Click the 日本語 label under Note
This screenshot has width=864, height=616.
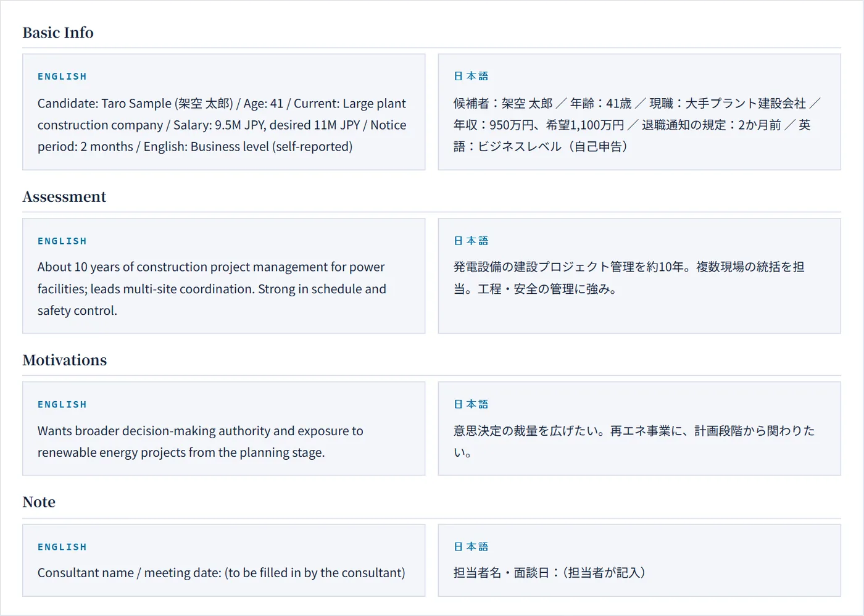click(471, 547)
